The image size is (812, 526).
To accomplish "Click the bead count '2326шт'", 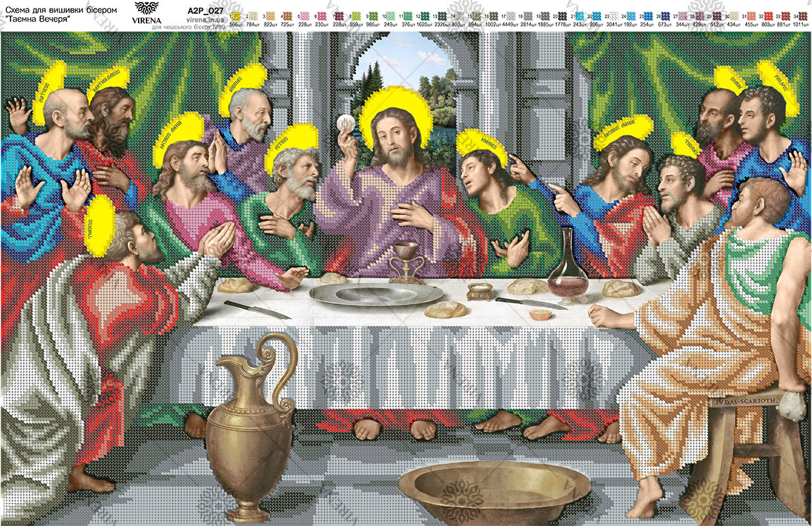I will click(x=441, y=24).
